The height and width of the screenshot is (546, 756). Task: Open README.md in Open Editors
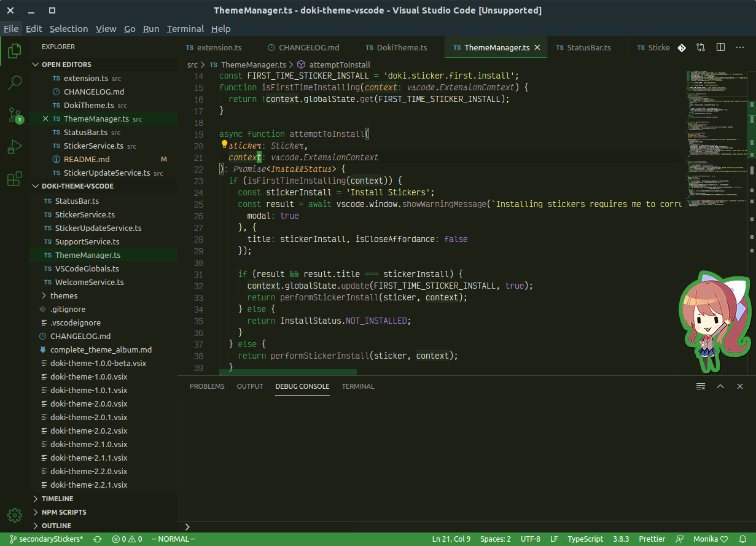coord(103,159)
